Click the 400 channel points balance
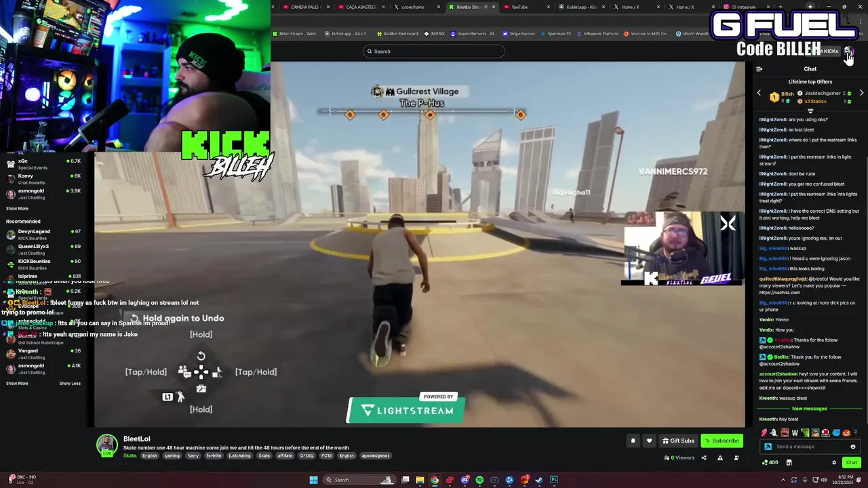 tap(770, 462)
